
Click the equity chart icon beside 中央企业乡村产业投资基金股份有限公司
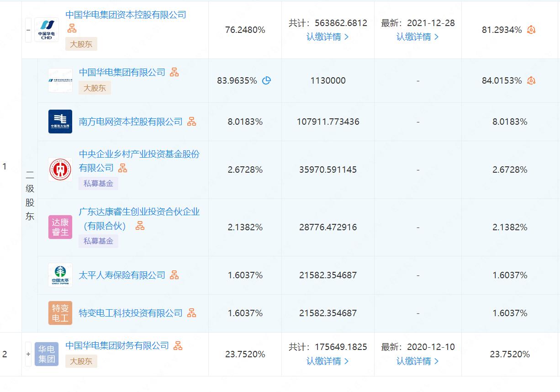tap(122, 168)
